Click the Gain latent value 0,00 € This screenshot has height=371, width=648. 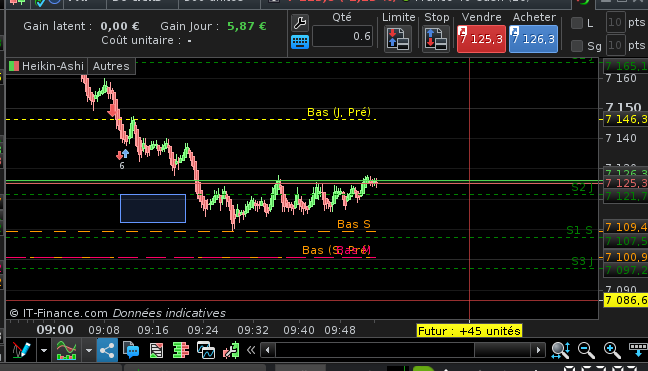pyautogui.click(x=120, y=26)
